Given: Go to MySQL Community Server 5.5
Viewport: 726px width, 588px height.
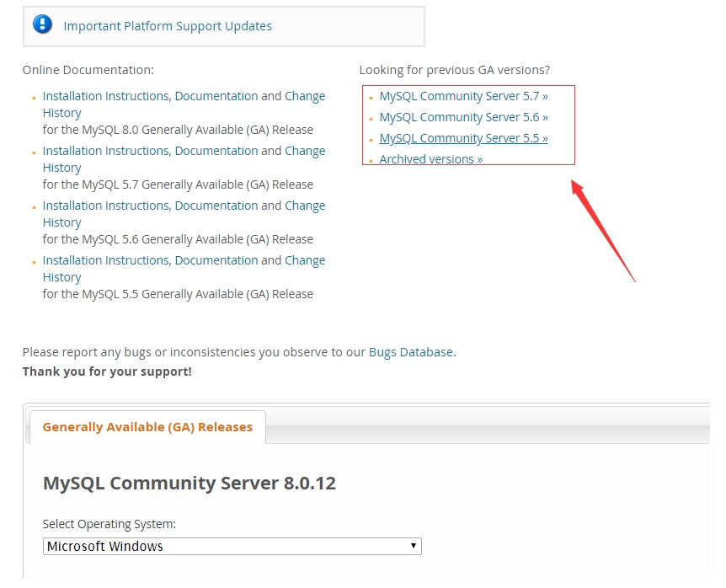Looking at the screenshot, I should coord(463,138).
